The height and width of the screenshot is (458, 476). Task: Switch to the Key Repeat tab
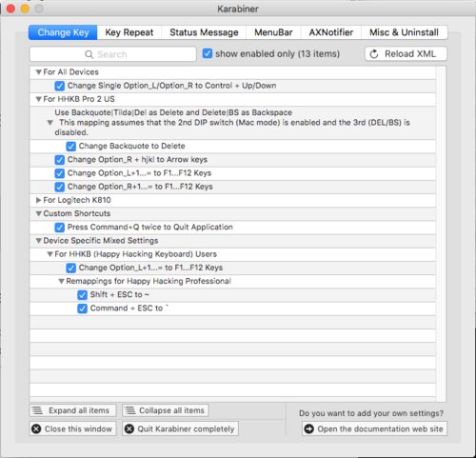(x=129, y=32)
